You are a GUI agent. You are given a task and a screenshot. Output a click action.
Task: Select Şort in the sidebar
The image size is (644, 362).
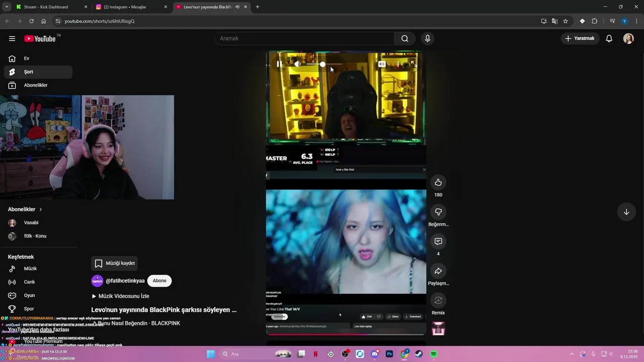pyautogui.click(x=38, y=72)
